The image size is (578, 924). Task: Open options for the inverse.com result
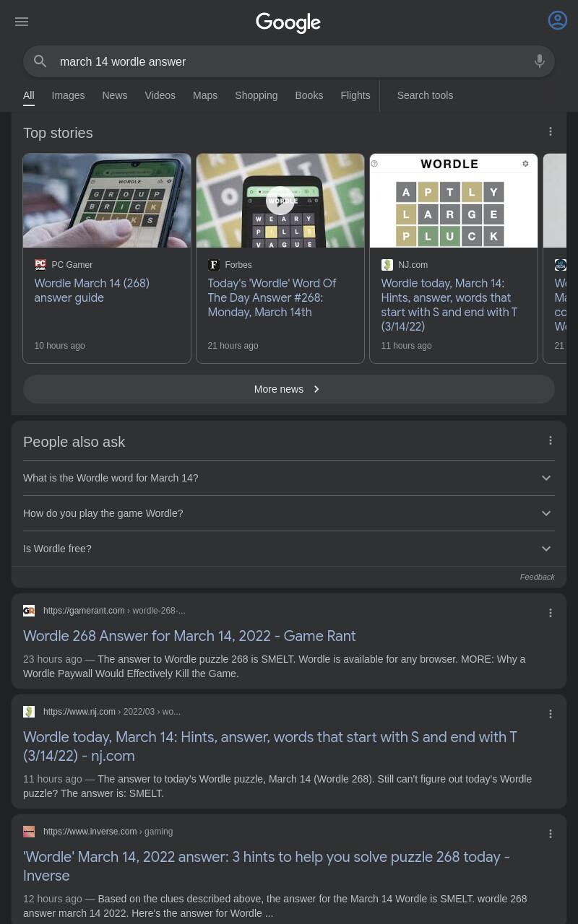551,834
